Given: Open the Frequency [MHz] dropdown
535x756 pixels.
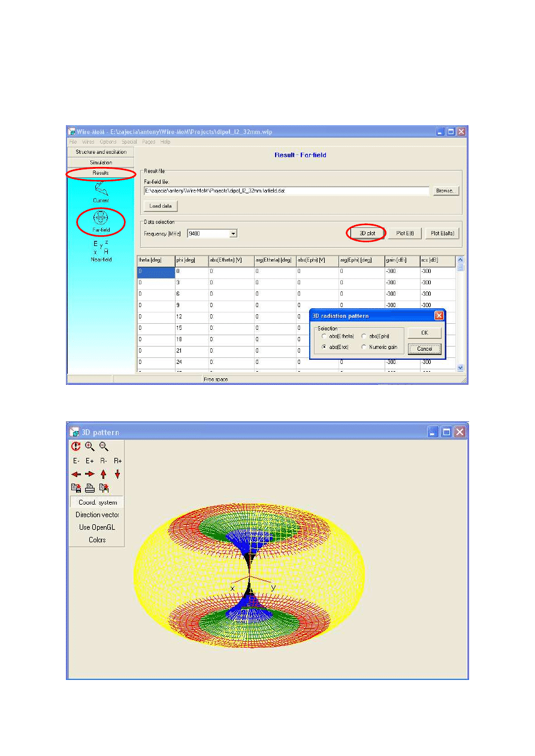Looking at the screenshot, I should pos(233,233).
